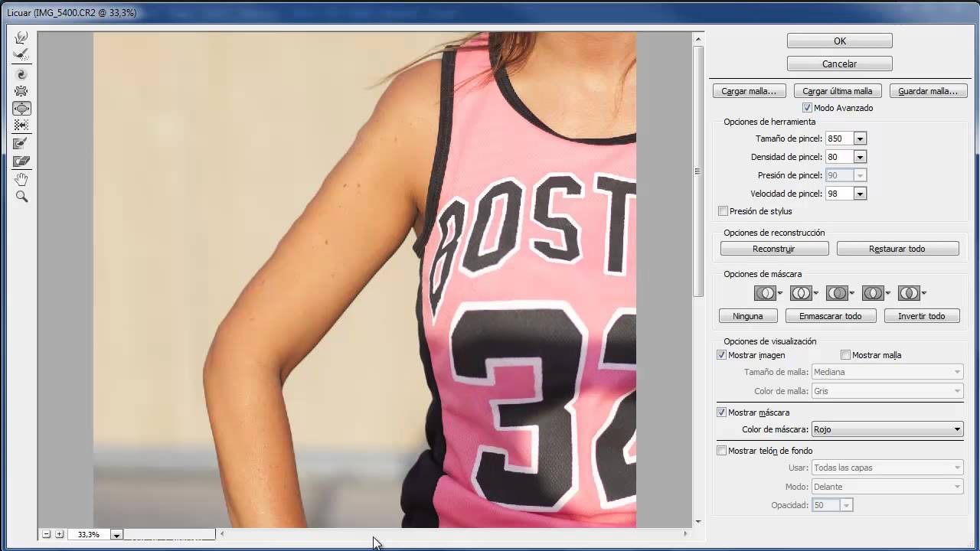Select the Zoom tool
This screenshot has height=551, width=980.
[21, 197]
